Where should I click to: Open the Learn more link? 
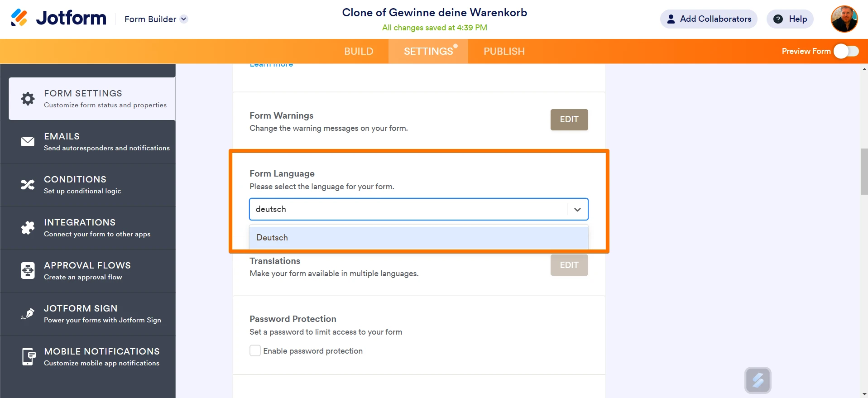[x=271, y=64]
